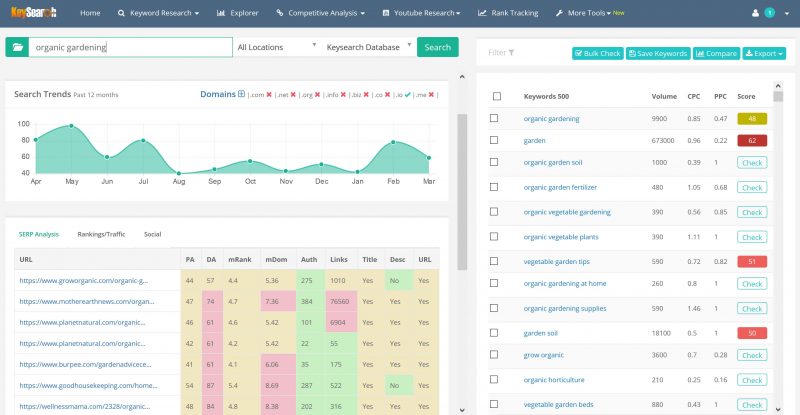Open the Keysearch Database dropdown
The height and width of the screenshot is (415, 800).
click(368, 47)
